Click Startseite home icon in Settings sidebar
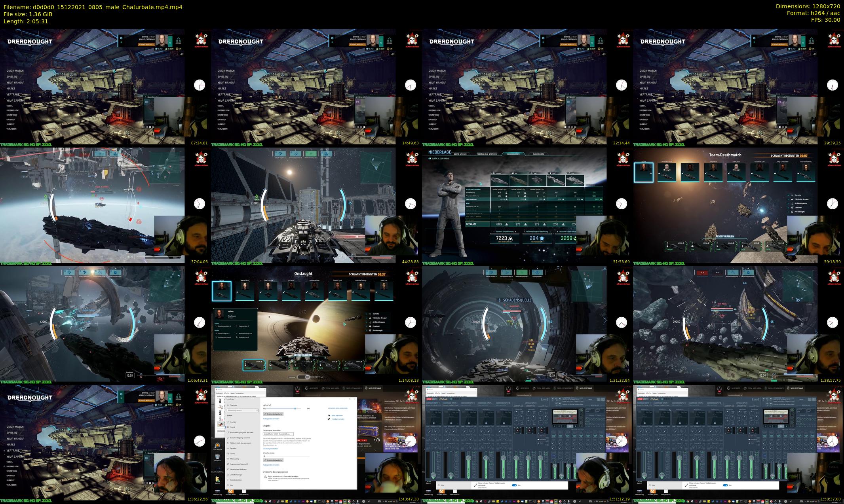This screenshot has width=844, height=504. 228,405
